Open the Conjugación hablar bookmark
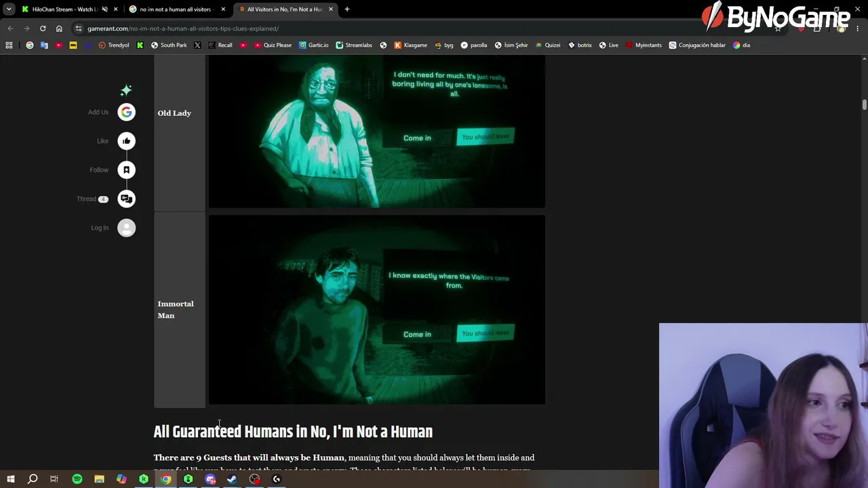This screenshot has width=868, height=488. click(697, 45)
